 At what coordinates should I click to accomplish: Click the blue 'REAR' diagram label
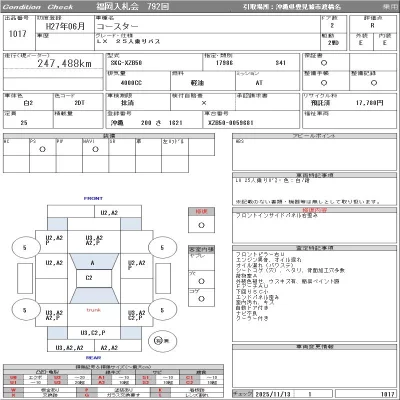pyautogui.click(x=94, y=358)
